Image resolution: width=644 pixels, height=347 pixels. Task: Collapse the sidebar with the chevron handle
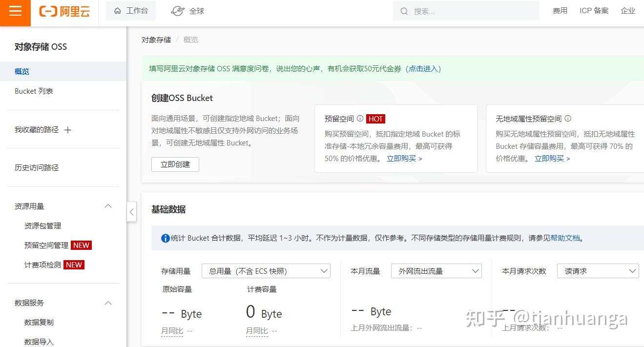[x=131, y=211]
